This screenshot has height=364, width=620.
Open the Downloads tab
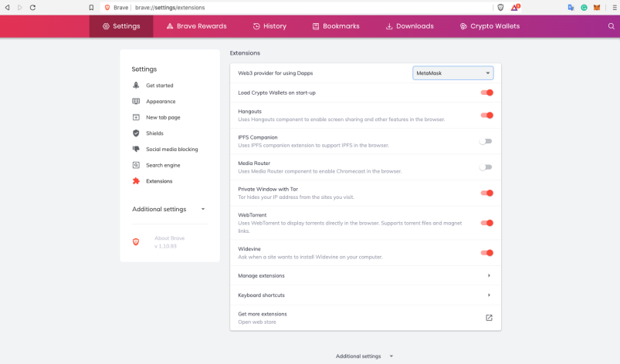410,26
